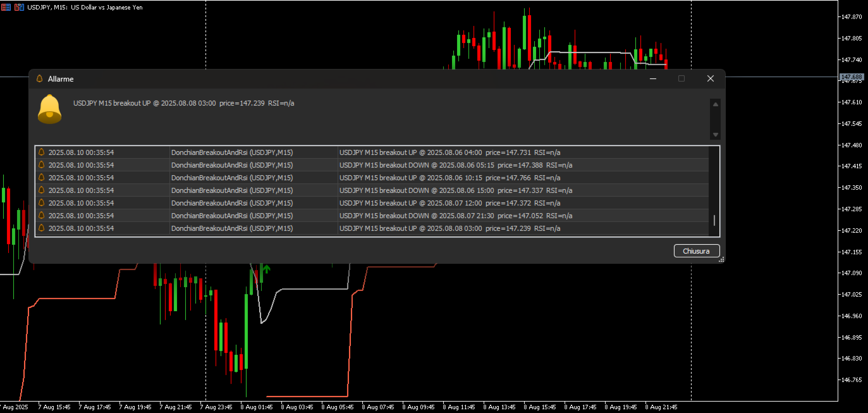Image resolution: width=868 pixels, height=413 pixels.
Task: Minimize the Allarme dialog
Action: click(654, 78)
